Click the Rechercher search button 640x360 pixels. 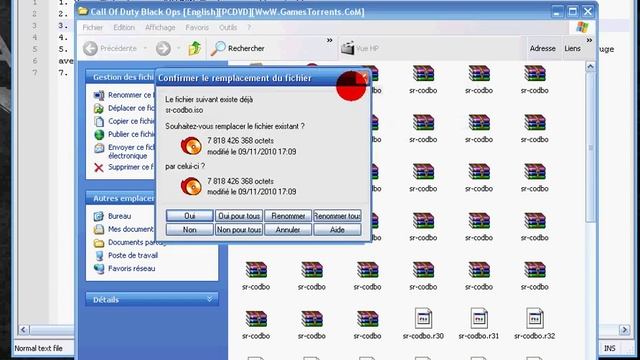[x=238, y=48]
